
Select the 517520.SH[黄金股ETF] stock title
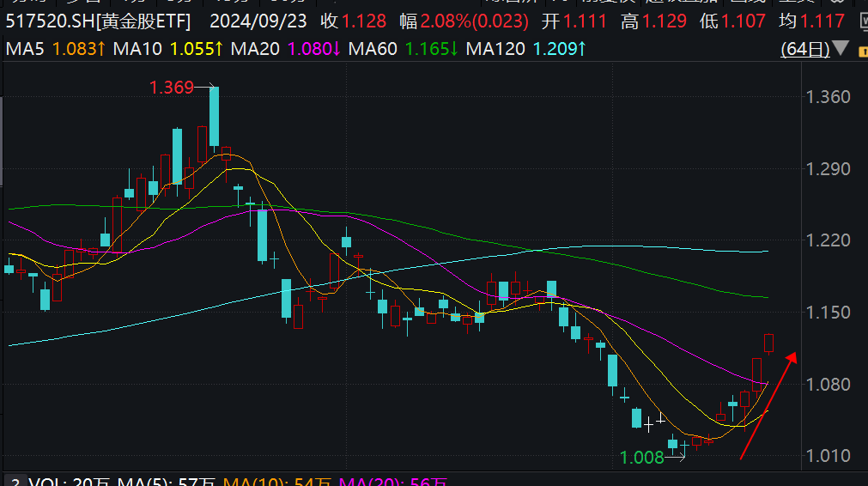[96, 21]
